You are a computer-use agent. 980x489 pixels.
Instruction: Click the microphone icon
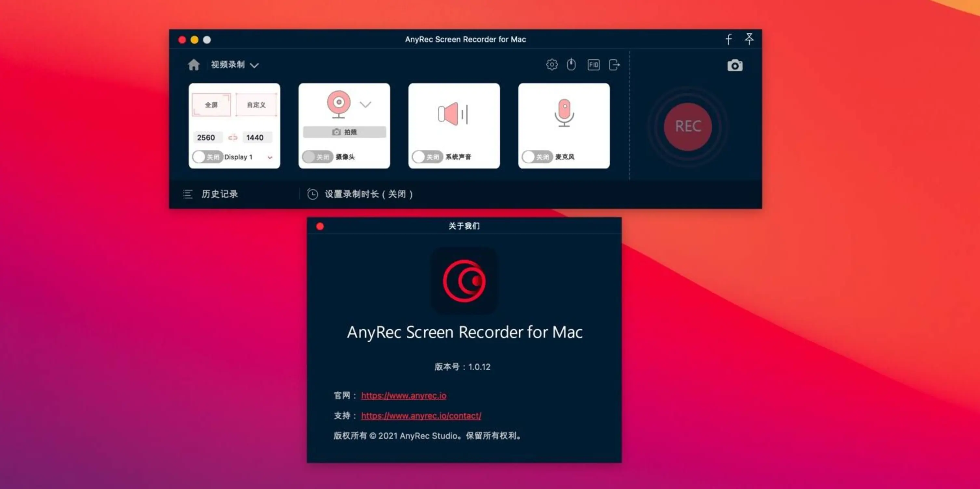point(564,112)
